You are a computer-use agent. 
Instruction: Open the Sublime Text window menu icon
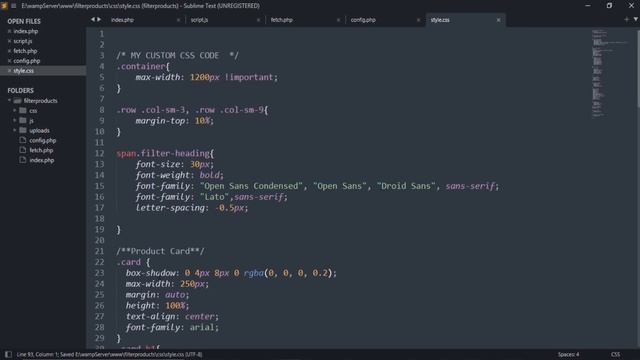click(x=4, y=6)
